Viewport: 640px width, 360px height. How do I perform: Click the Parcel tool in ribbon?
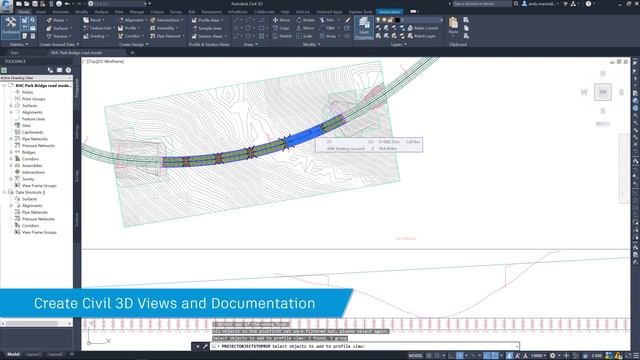click(93, 20)
